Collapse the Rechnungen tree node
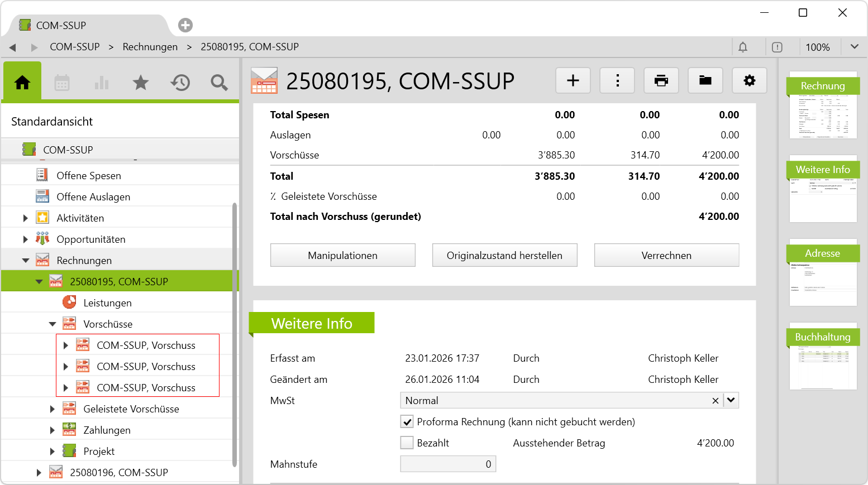868x485 pixels. (26, 261)
